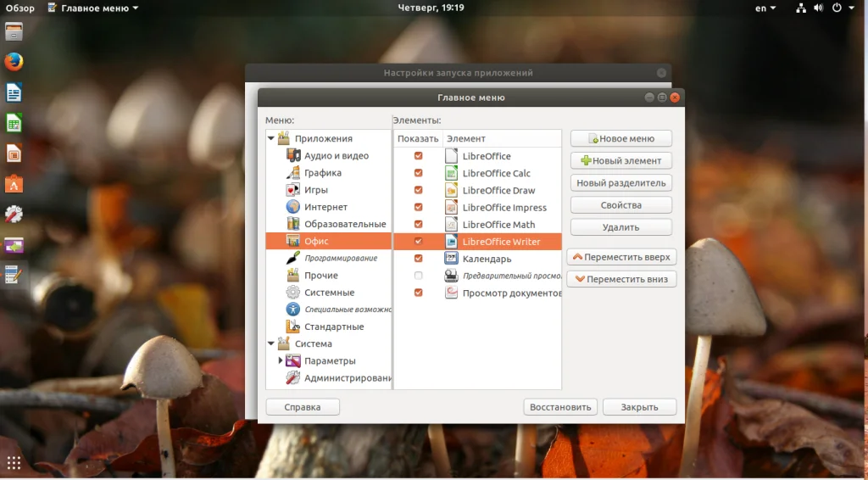Image resolution: width=868 pixels, height=480 pixels.
Task: Show applications grid button
Action: [x=14, y=462]
